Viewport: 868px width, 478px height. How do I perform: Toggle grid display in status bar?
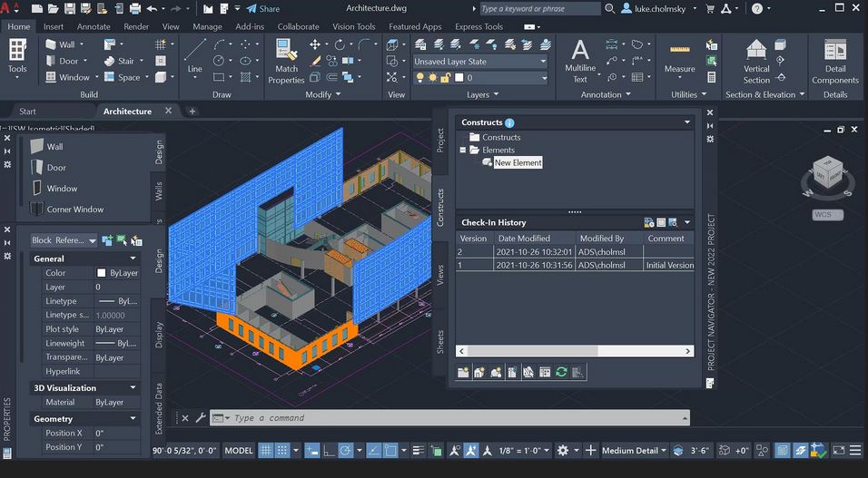click(x=266, y=451)
